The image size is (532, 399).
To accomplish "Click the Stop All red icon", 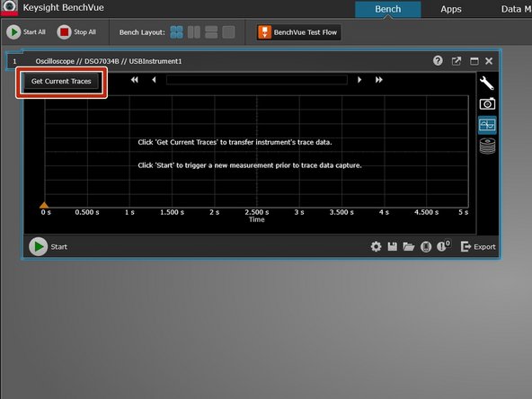I will tap(64, 32).
